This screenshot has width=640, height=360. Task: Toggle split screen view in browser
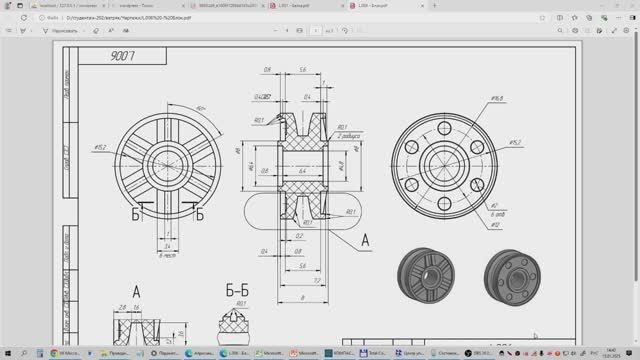(x=560, y=18)
